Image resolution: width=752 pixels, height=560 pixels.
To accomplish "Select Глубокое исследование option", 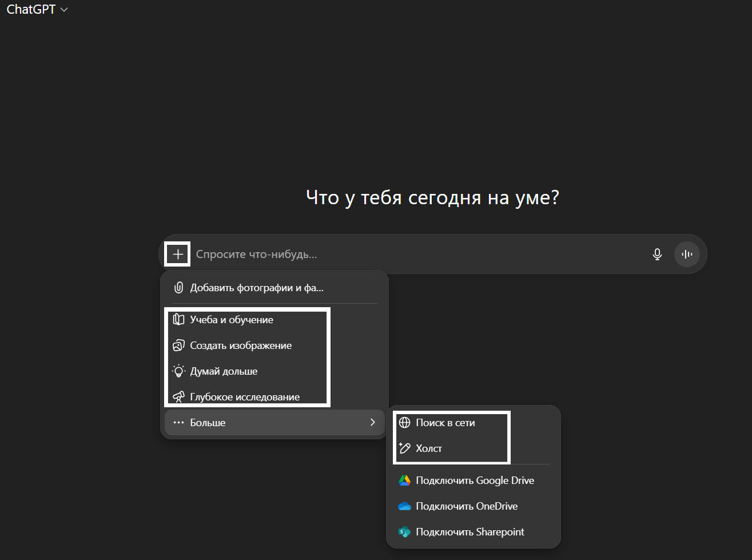I will point(245,397).
